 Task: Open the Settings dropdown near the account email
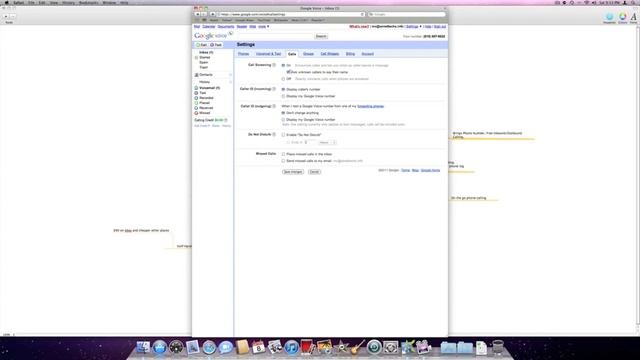click(413, 27)
